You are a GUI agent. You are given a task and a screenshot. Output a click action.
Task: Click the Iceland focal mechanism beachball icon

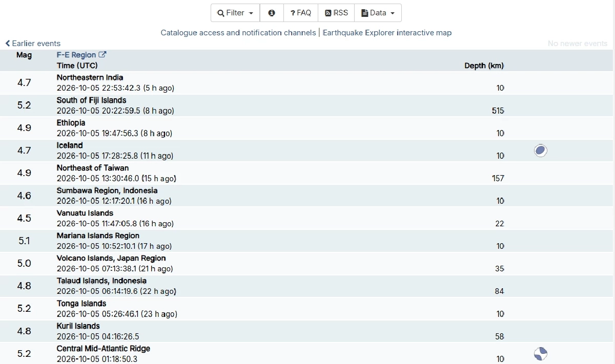coord(541,151)
